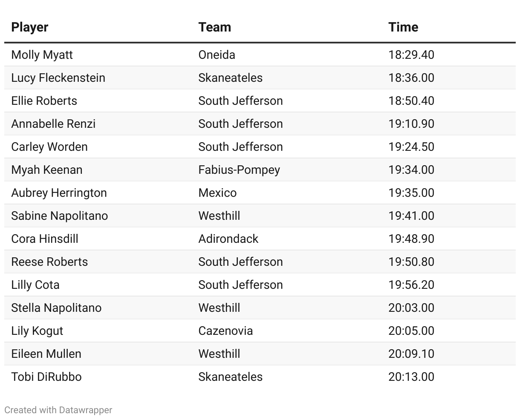This screenshot has width=520, height=420.
Task: Open the Created with Datawrapper link
Action: pos(58,410)
